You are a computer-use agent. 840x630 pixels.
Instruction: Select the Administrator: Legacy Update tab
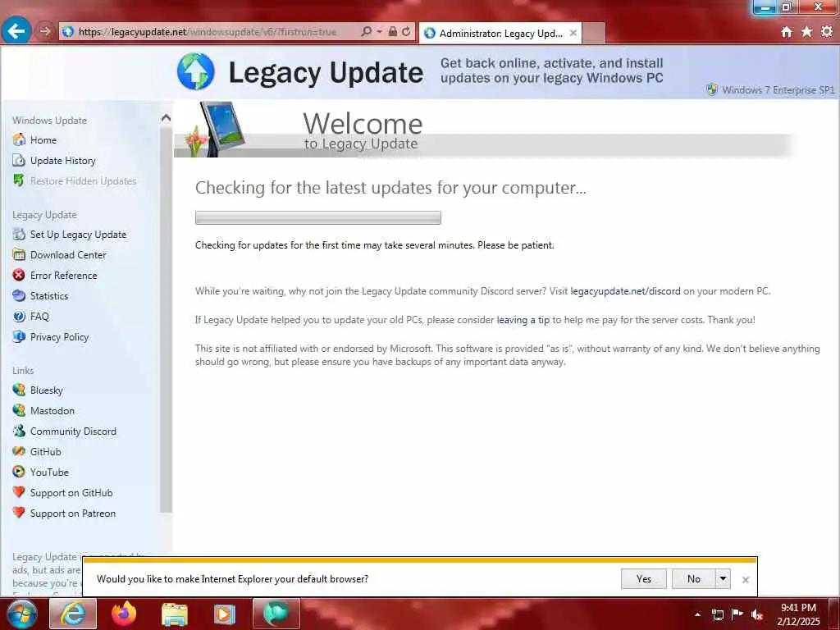(500, 33)
